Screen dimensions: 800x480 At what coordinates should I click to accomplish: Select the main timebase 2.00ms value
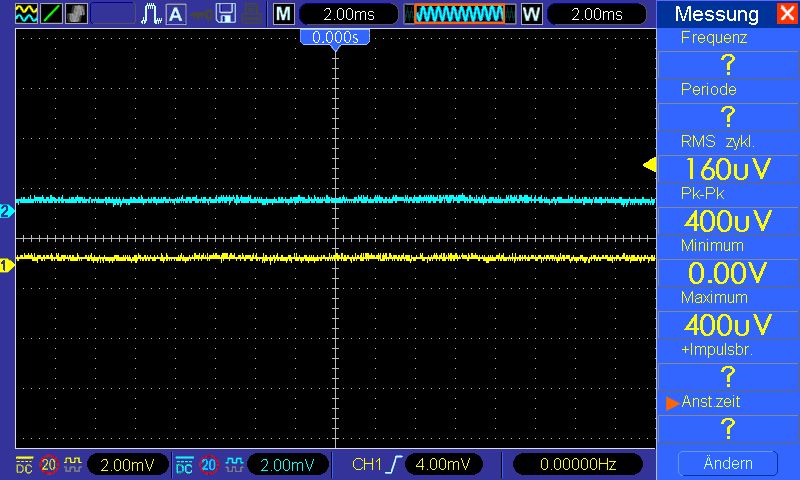349,14
